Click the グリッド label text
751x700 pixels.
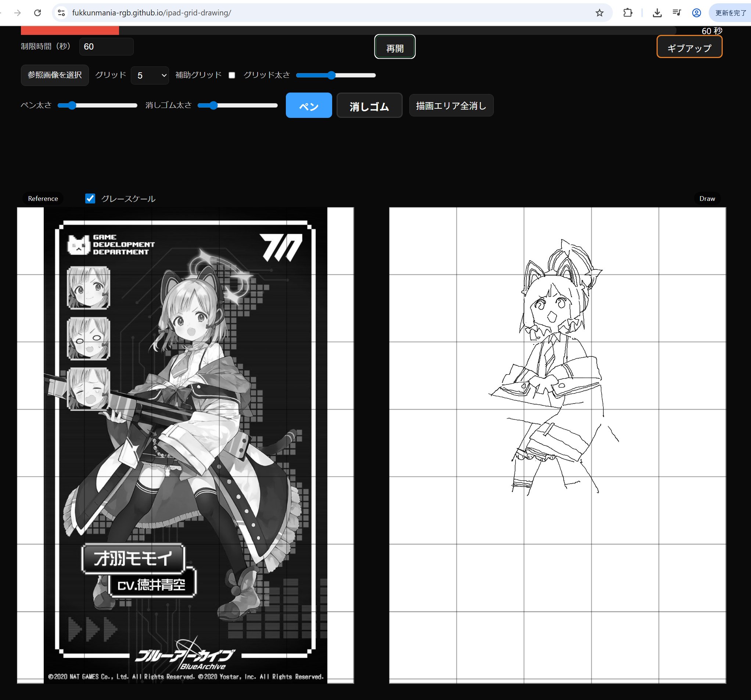110,75
